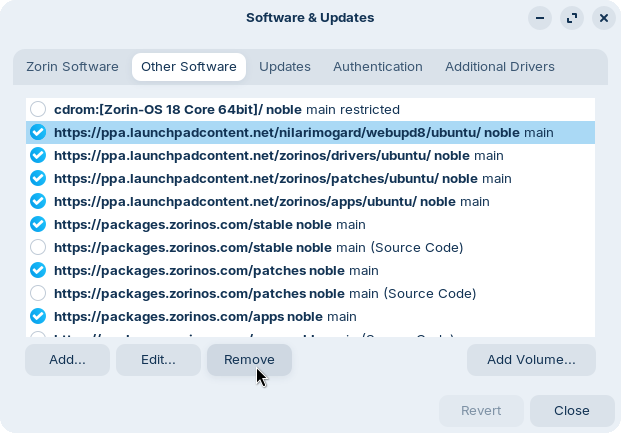Uncheck the nilarimogard webupd8 PPA checkbox

tap(38, 132)
